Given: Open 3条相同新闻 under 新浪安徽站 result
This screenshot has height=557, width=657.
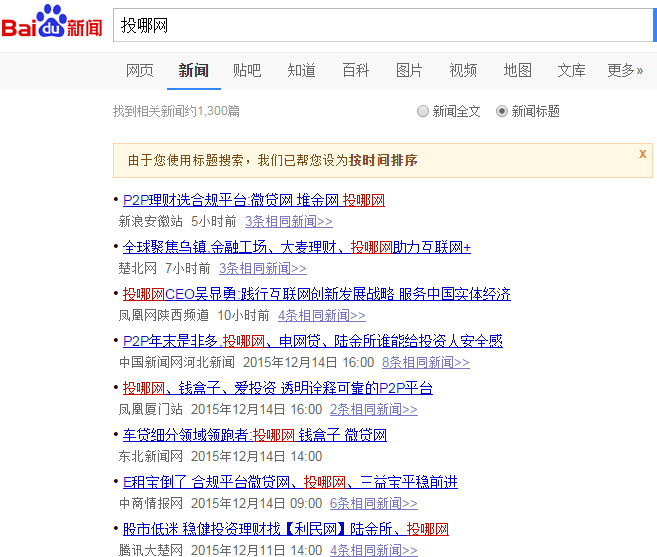Looking at the screenshot, I should tap(289, 221).
